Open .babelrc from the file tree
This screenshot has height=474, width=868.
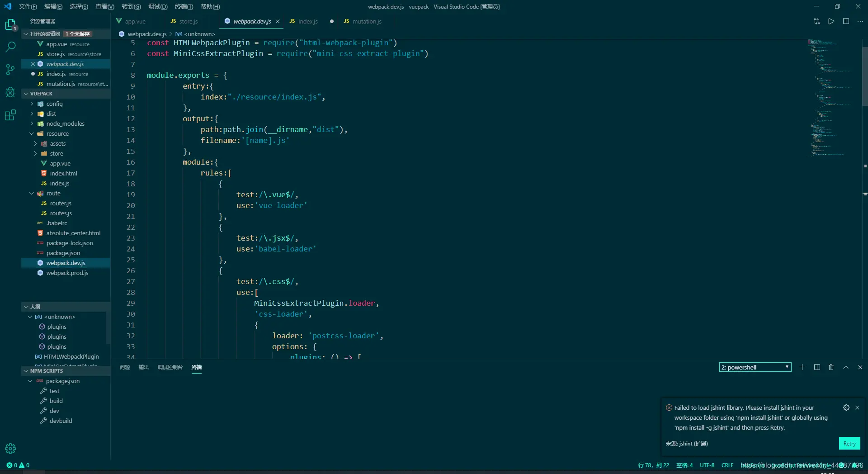point(57,223)
